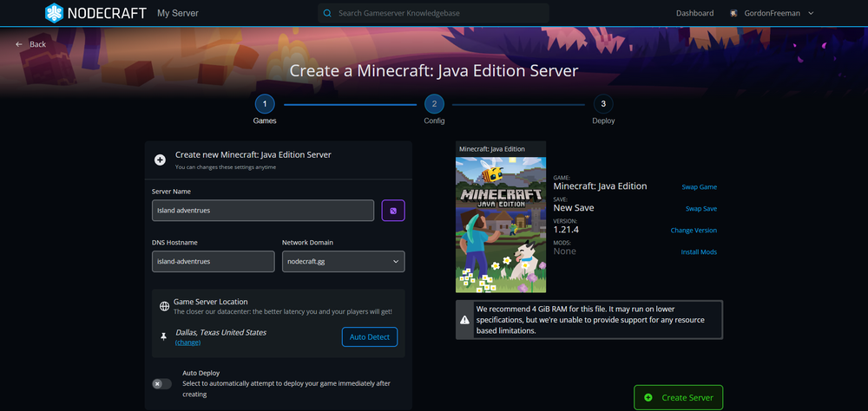
Task: Open the Dashboard menu item
Action: 694,13
